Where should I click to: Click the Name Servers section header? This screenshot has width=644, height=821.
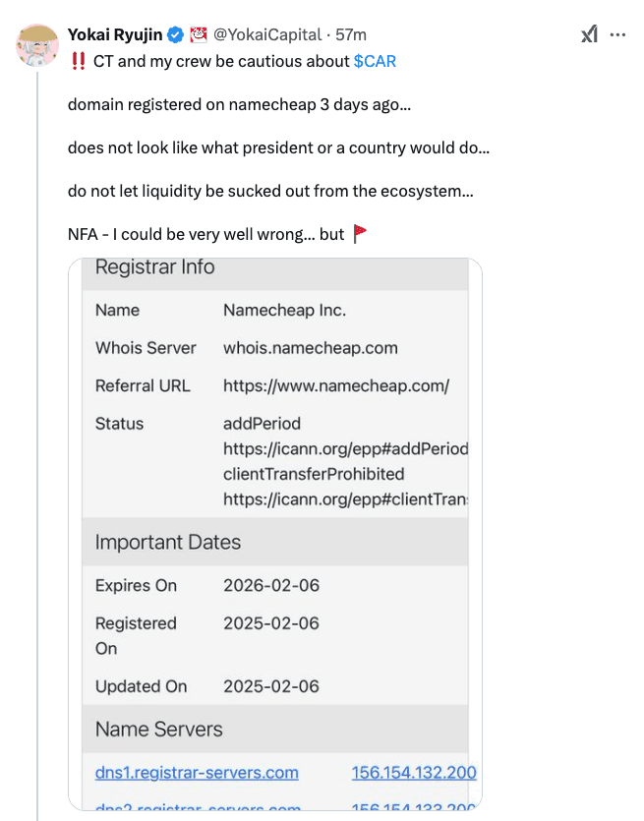158,730
